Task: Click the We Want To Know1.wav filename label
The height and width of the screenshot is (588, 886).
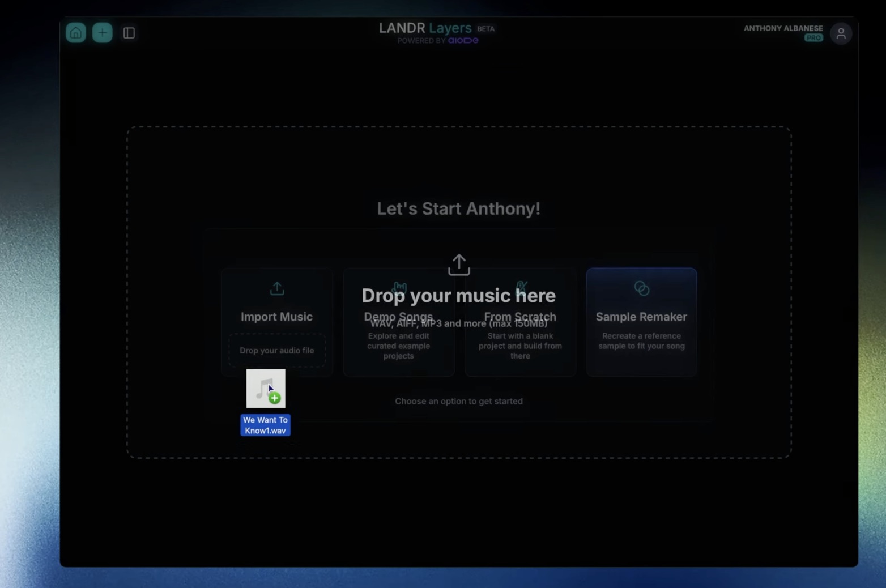Action: (x=266, y=425)
